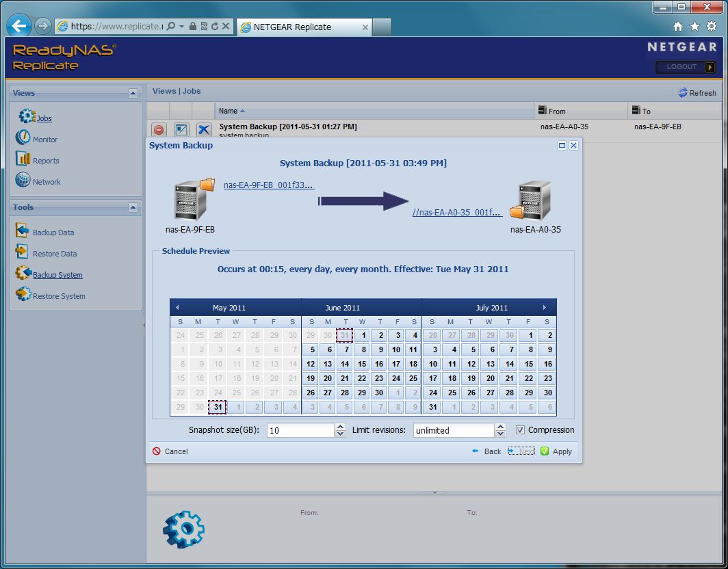Click the Limit revisions input field

[453, 430]
